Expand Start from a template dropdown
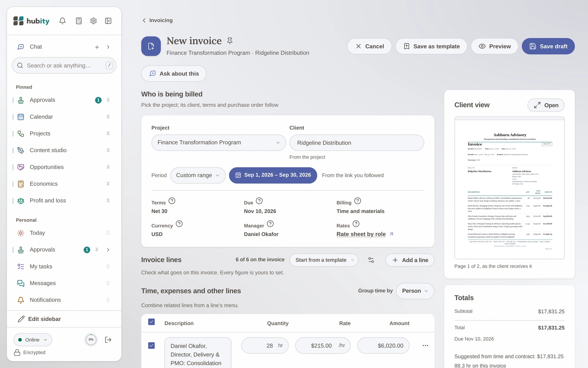This screenshot has width=588, height=368. tap(324, 260)
